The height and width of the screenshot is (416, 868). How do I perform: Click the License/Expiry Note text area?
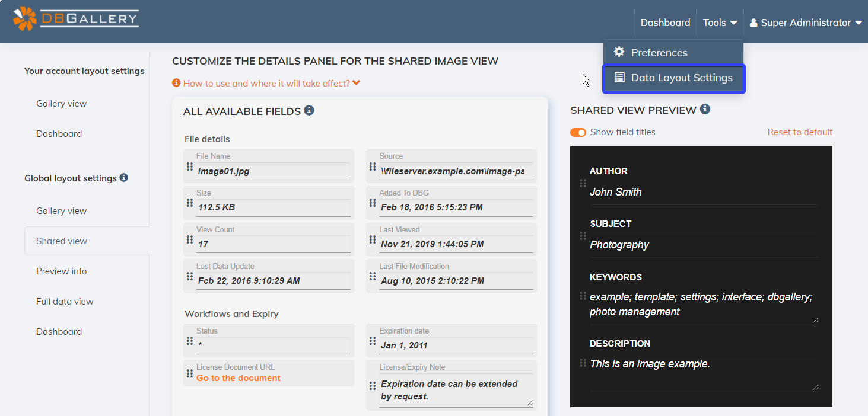456,391
